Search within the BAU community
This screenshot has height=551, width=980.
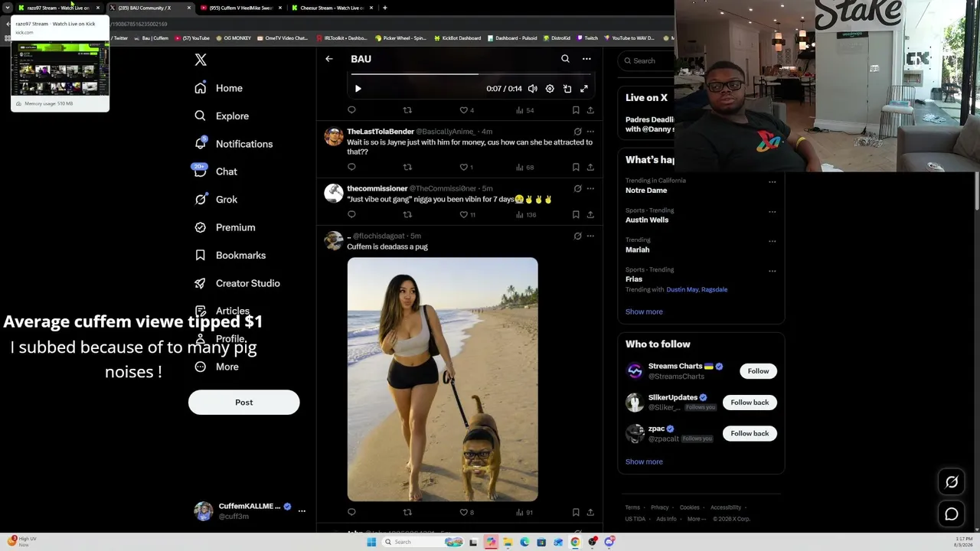[565, 59]
